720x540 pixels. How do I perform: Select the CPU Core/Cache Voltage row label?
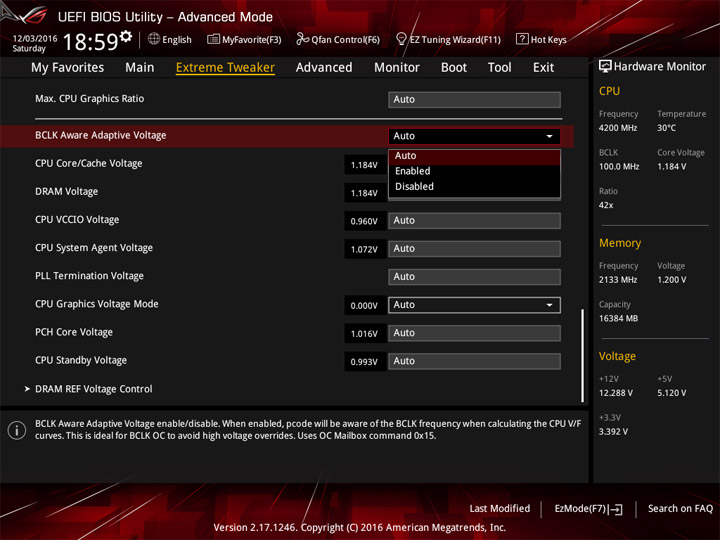[89, 163]
